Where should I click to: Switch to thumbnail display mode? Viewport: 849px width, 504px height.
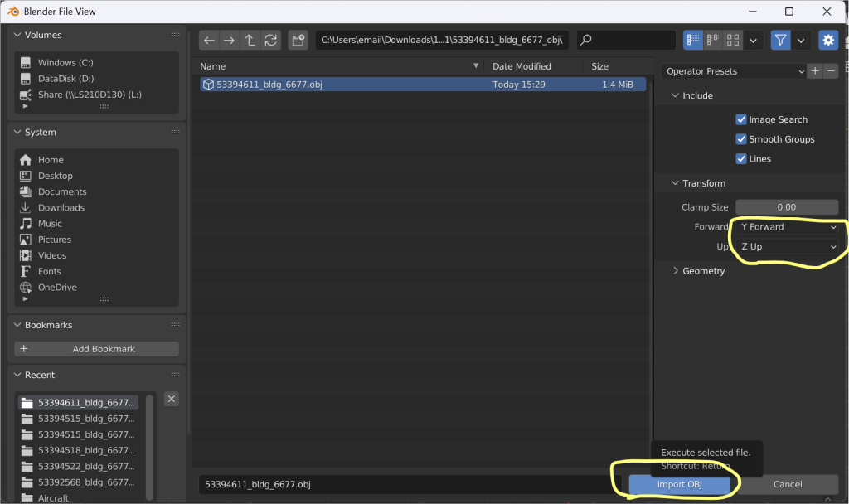pos(733,40)
